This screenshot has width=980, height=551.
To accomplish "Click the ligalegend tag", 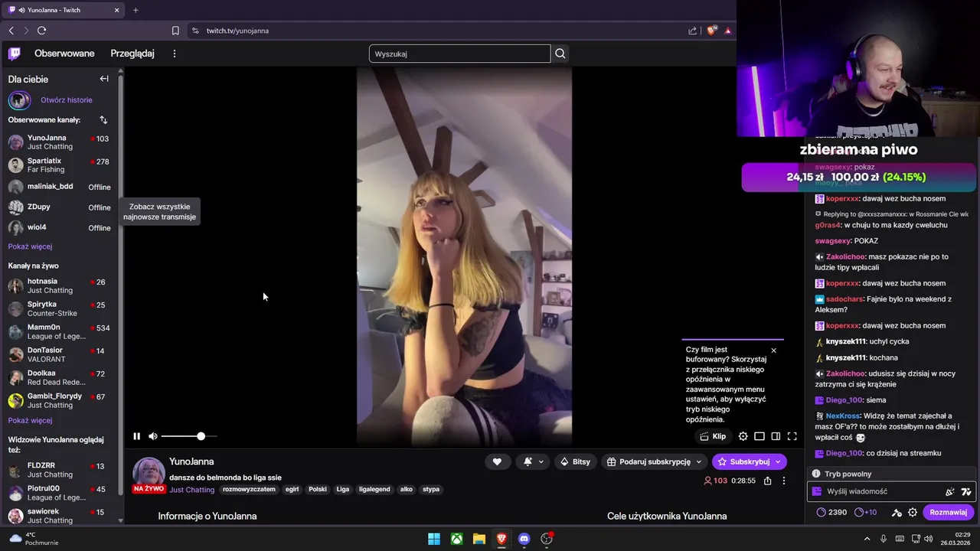I will click(x=374, y=490).
